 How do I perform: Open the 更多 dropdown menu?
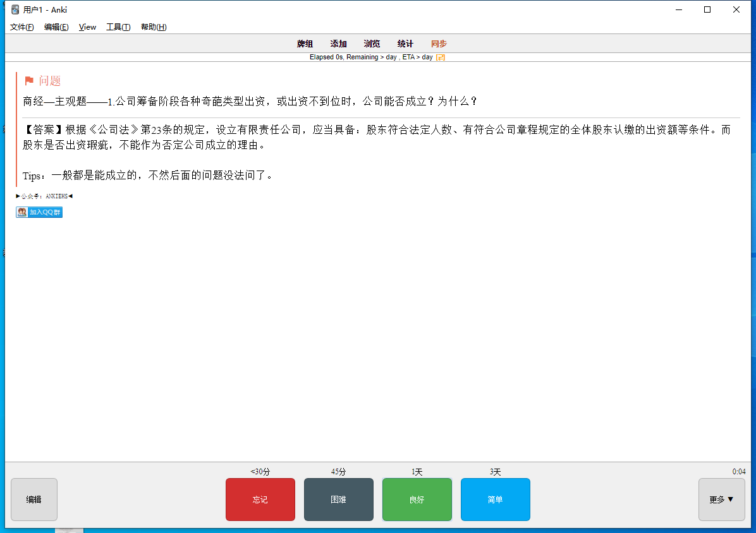(x=722, y=500)
